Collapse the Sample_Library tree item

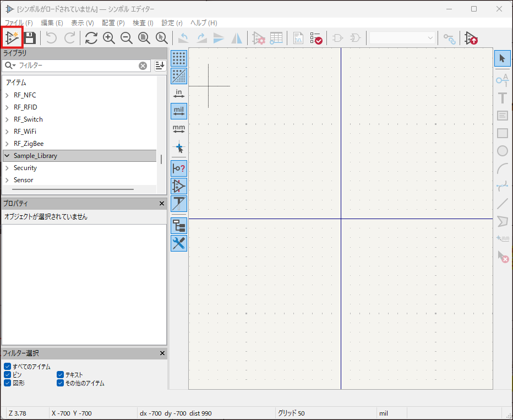pyautogui.click(x=7, y=156)
